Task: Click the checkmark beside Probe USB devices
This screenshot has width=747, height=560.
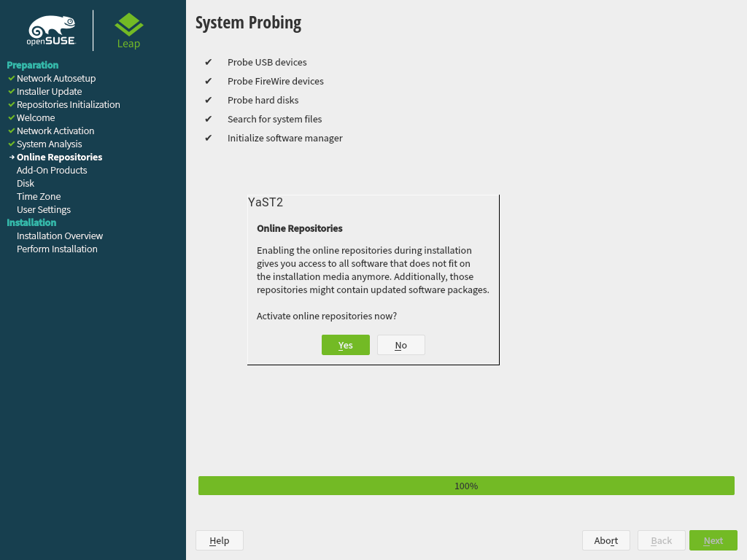Action: tap(208, 62)
